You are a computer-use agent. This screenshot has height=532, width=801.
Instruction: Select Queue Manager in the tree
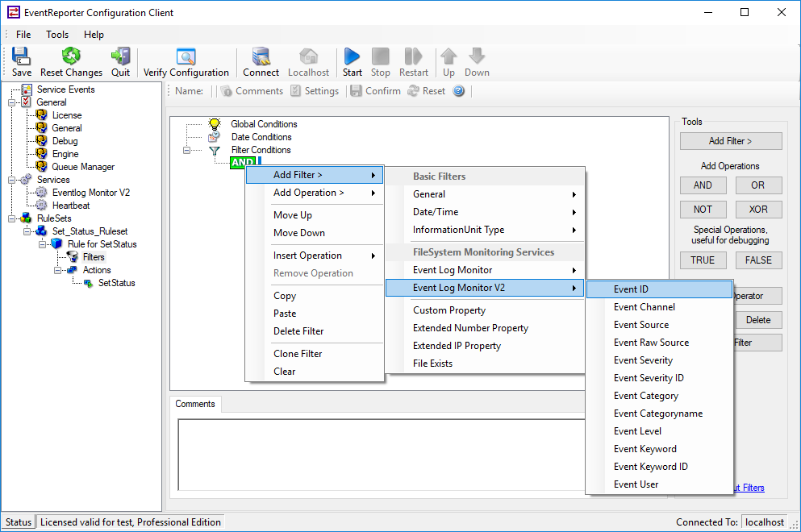[83, 167]
